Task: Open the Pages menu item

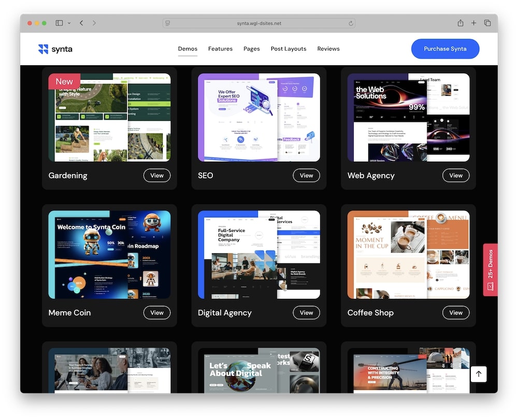Action: click(251, 49)
